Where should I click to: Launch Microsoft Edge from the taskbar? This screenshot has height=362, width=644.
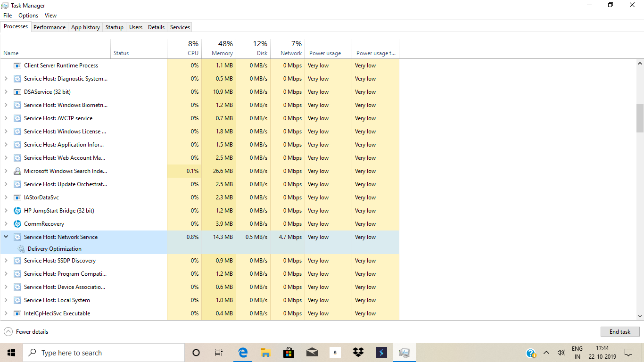(x=243, y=353)
